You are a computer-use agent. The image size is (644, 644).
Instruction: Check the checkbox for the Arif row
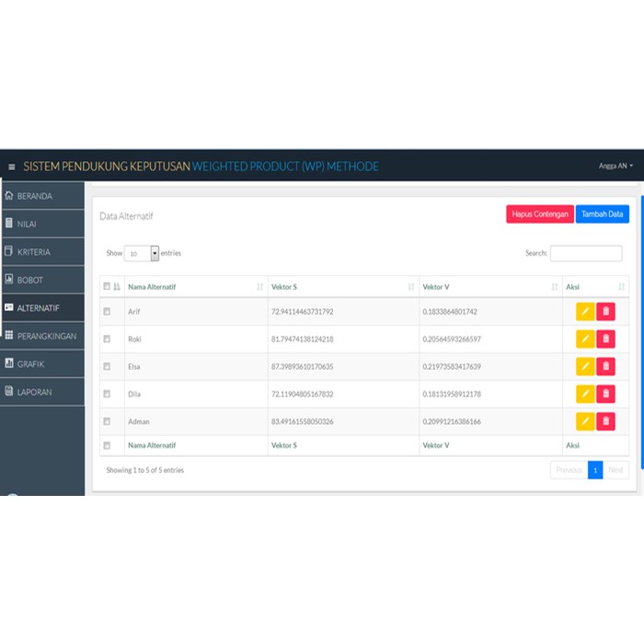[x=107, y=311]
